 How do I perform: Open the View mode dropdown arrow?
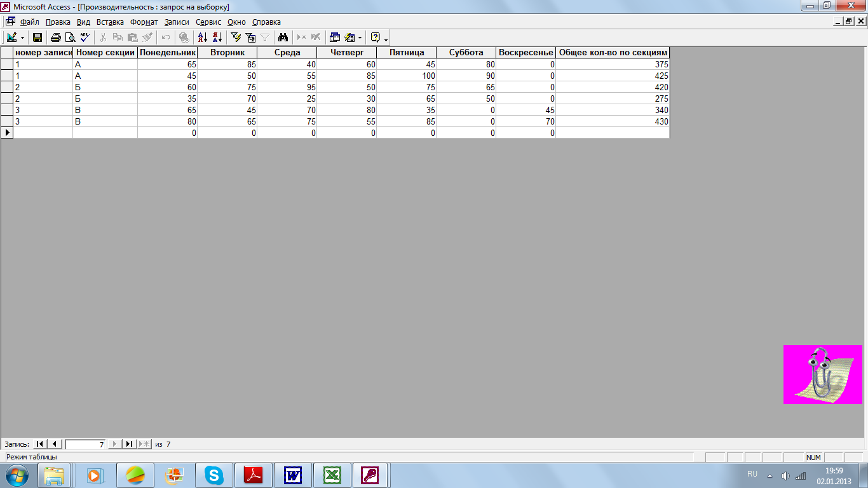[x=22, y=37]
